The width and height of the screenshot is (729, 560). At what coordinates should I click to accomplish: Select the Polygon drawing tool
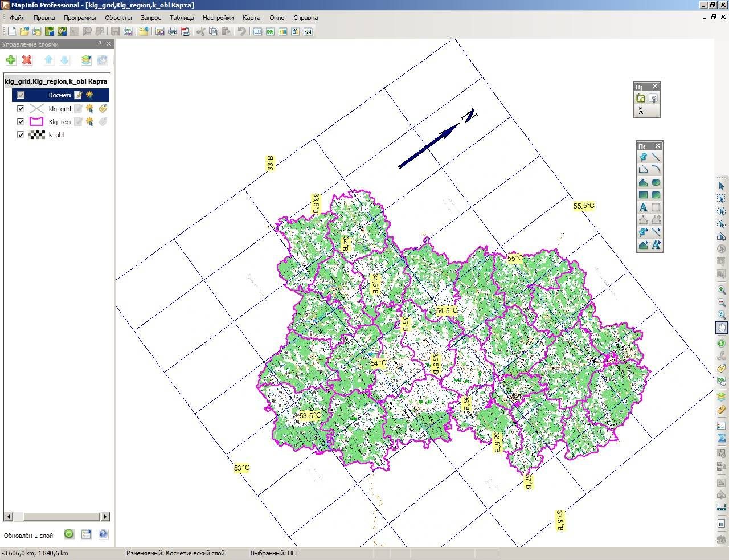pyautogui.click(x=643, y=182)
